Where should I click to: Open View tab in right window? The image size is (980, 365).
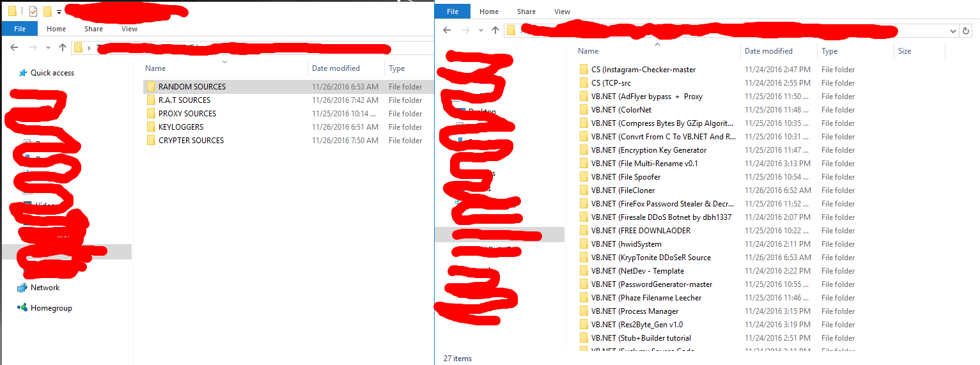563,12
